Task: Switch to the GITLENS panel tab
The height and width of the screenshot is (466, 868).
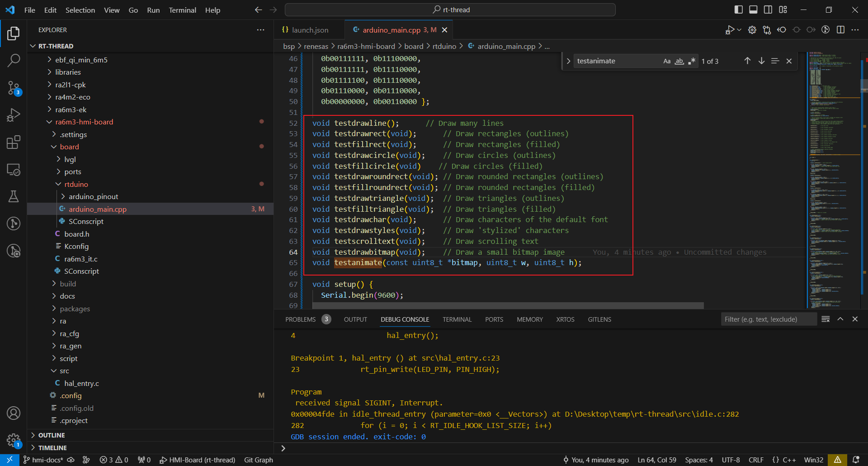Action: tap(599, 319)
